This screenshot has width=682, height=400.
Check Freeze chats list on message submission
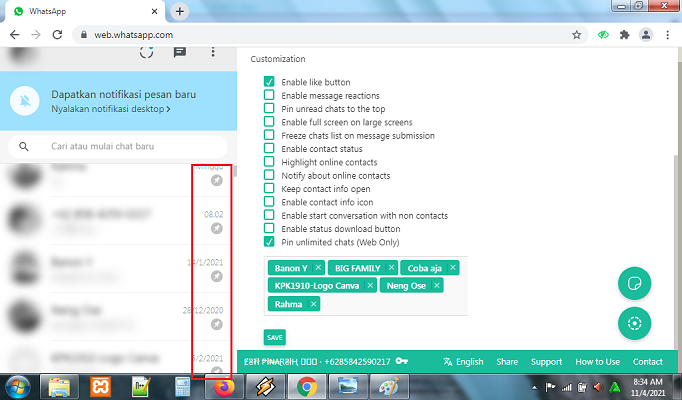(x=269, y=135)
